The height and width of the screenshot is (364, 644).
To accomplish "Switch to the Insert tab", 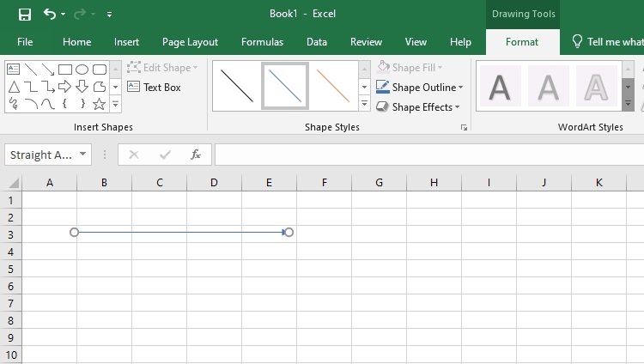I will (126, 42).
